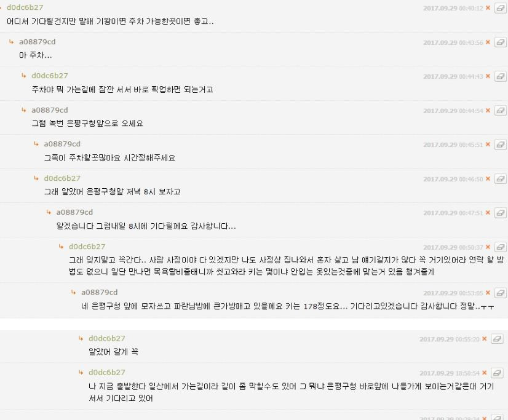Viewport: 508px width, 420px height.
Task: Open user d0dc6b27 on the '알았어 갈게 꼭' reply
Action: point(107,338)
